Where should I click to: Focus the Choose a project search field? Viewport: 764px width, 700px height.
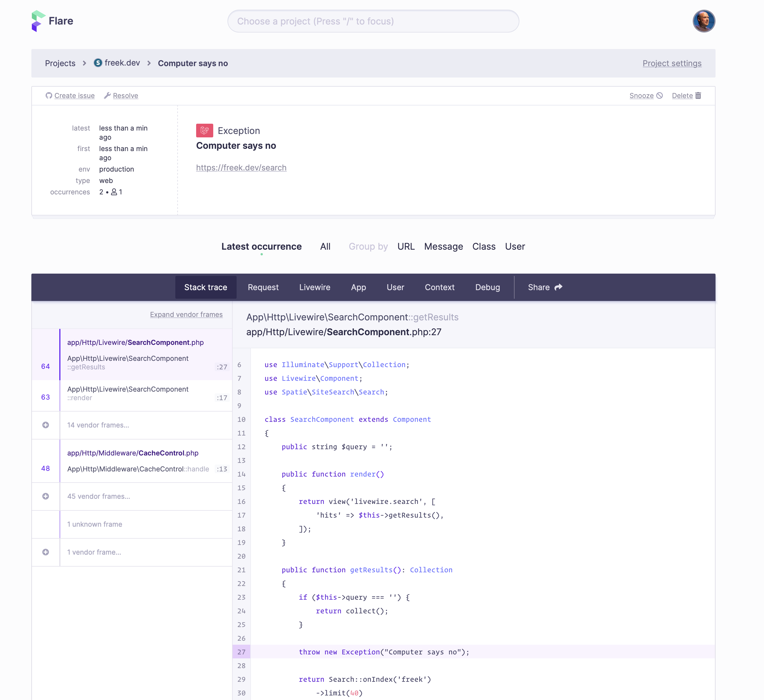[373, 21]
